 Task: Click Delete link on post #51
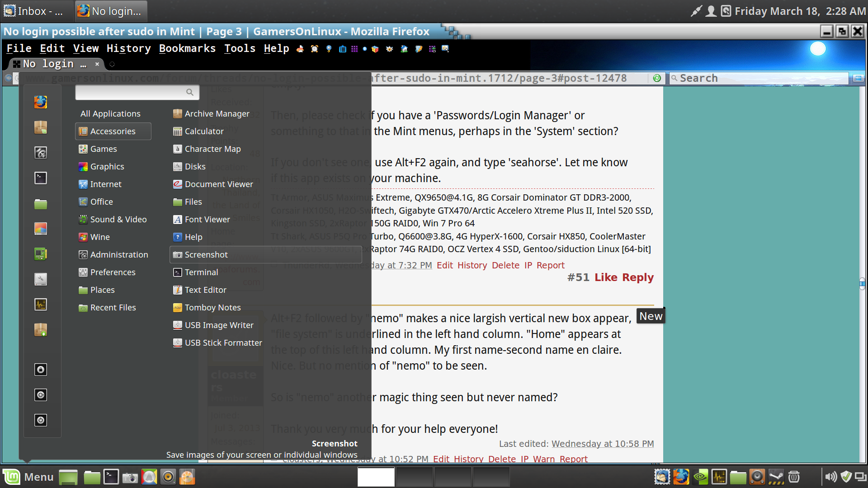505,265
